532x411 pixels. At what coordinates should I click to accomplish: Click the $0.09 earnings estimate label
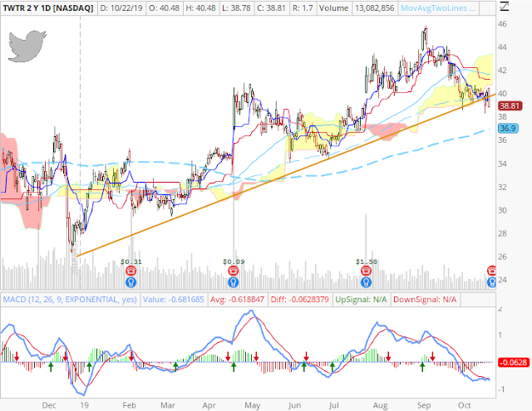click(x=234, y=262)
